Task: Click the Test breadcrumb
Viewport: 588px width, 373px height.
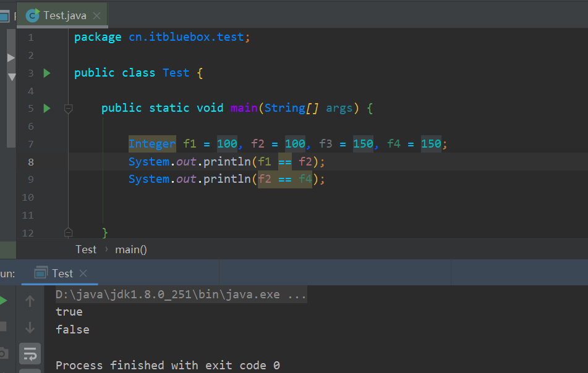Action: pyautogui.click(x=86, y=249)
